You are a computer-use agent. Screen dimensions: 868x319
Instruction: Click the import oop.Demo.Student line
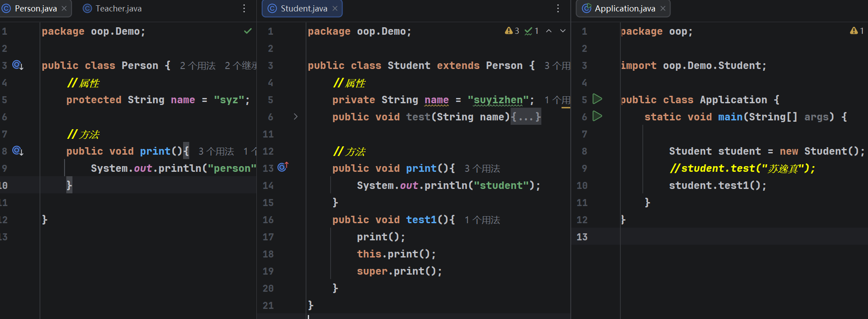(x=694, y=65)
